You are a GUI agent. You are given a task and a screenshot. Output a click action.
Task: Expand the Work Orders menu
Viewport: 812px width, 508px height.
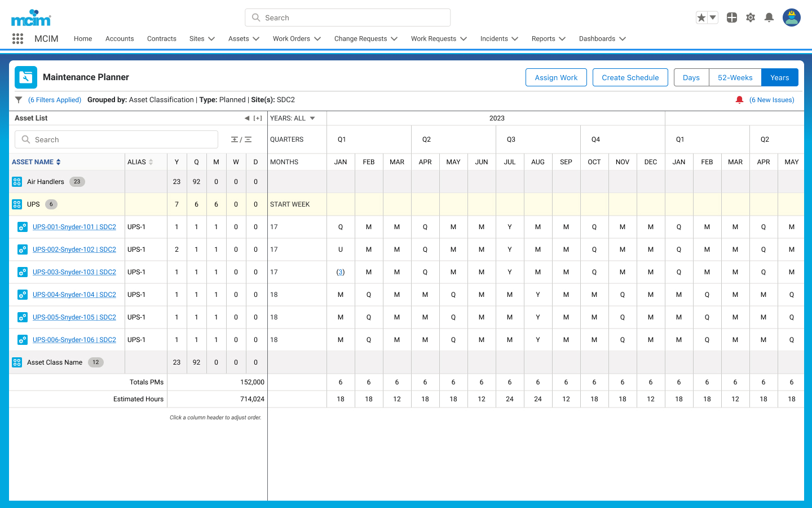tap(297, 38)
